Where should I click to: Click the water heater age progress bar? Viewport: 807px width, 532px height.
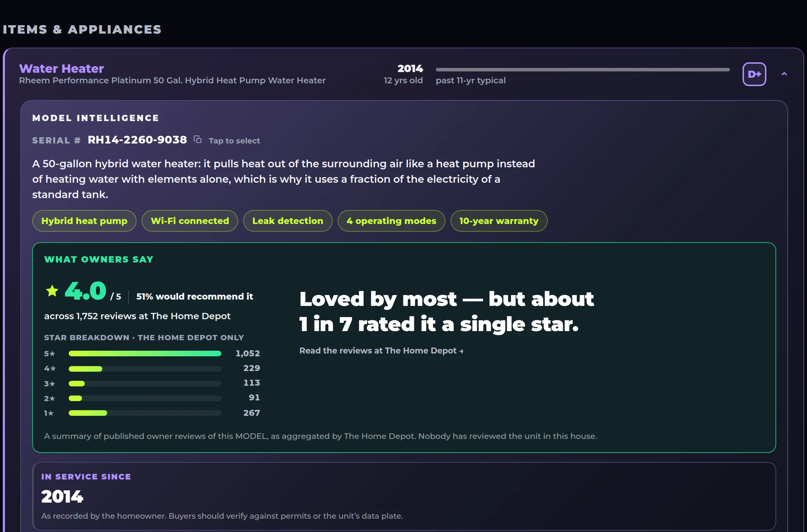[582, 70]
